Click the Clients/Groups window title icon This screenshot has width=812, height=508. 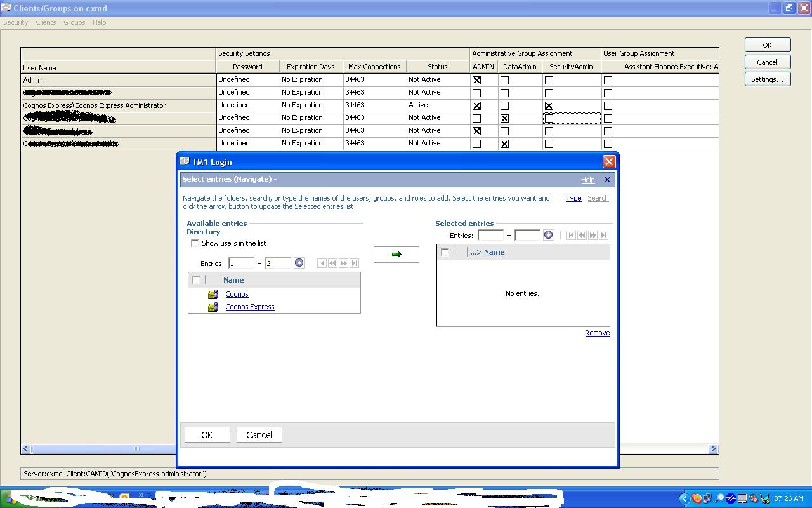[6, 8]
